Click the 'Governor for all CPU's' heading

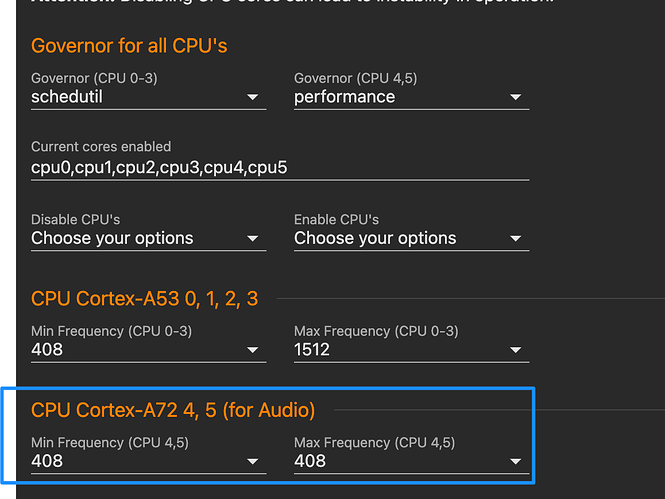[x=129, y=46]
